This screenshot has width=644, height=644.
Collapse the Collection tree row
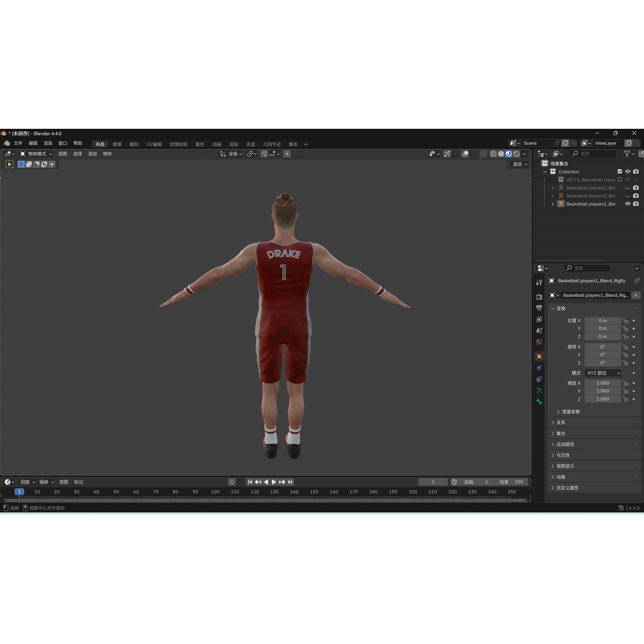pos(545,172)
